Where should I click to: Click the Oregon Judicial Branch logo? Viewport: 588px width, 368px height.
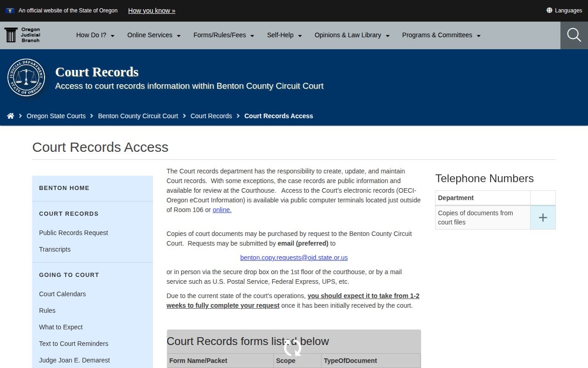[x=23, y=35]
